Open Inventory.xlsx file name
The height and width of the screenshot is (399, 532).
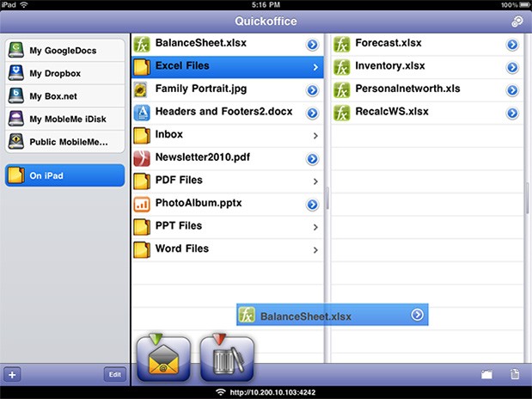point(390,65)
